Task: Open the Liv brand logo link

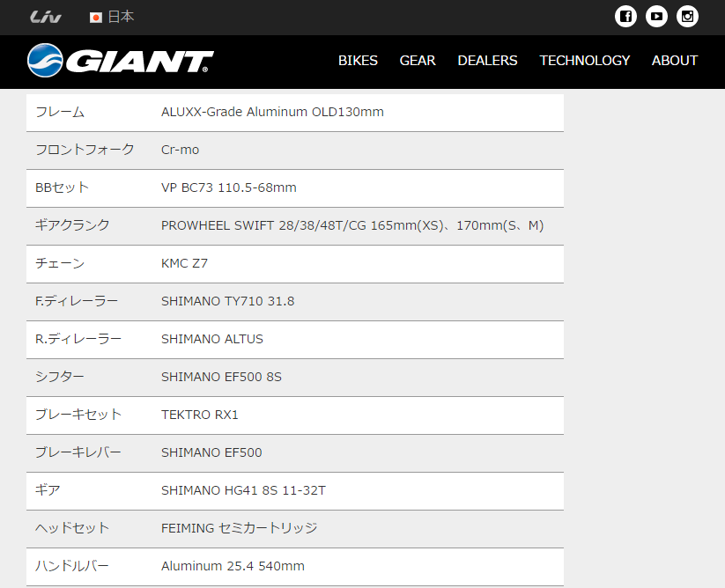Action: [45, 17]
